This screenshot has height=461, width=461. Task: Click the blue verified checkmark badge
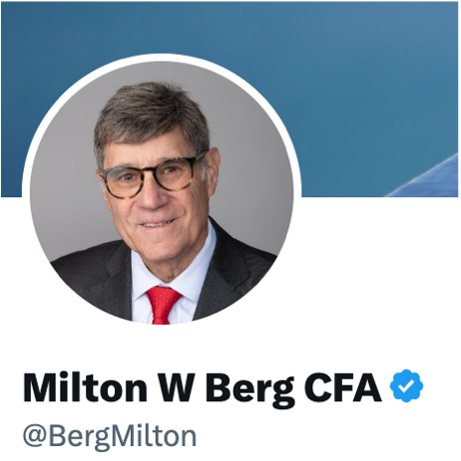pos(406,385)
